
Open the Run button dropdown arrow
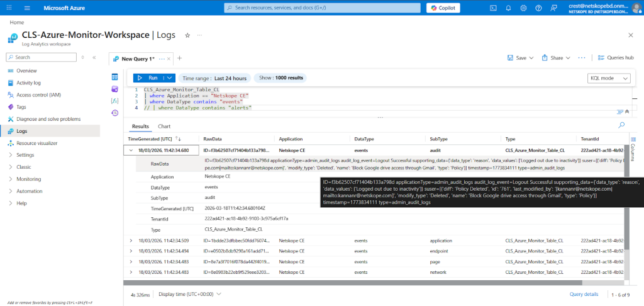click(170, 77)
